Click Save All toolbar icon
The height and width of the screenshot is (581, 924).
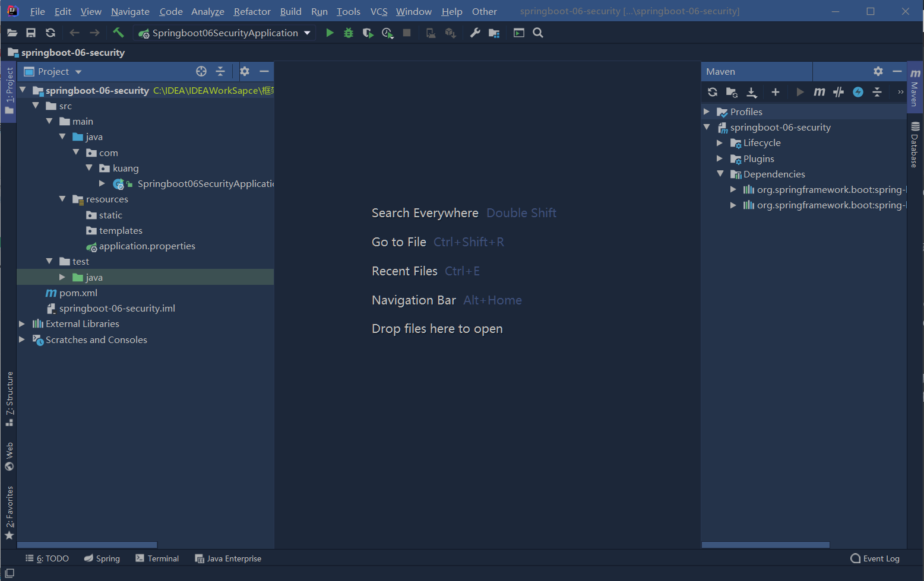click(x=31, y=33)
